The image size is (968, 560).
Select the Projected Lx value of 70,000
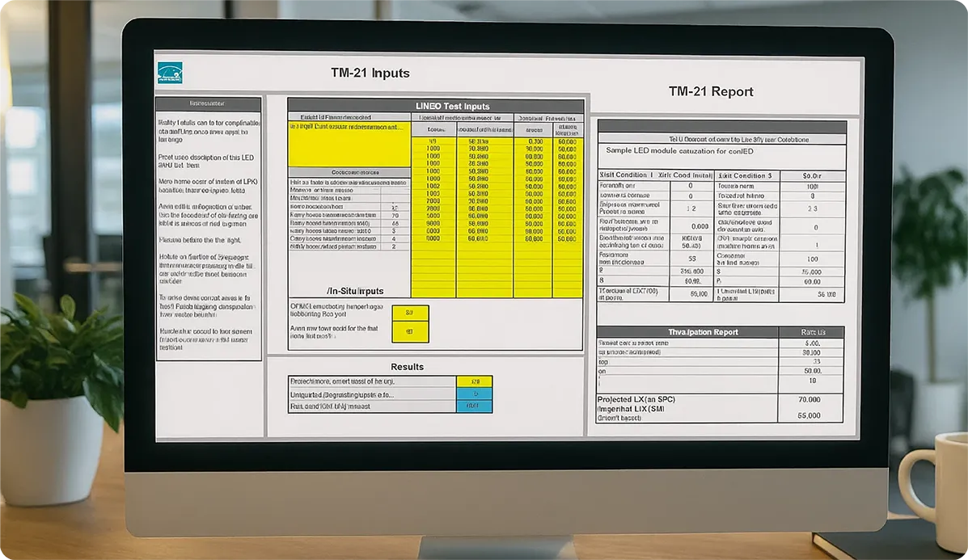pyautogui.click(x=811, y=400)
